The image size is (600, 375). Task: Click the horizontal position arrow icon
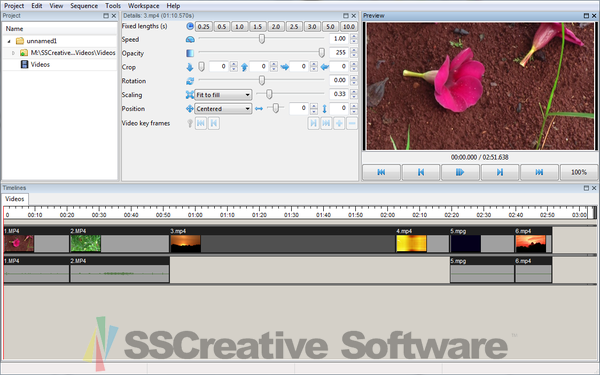coord(259,109)
